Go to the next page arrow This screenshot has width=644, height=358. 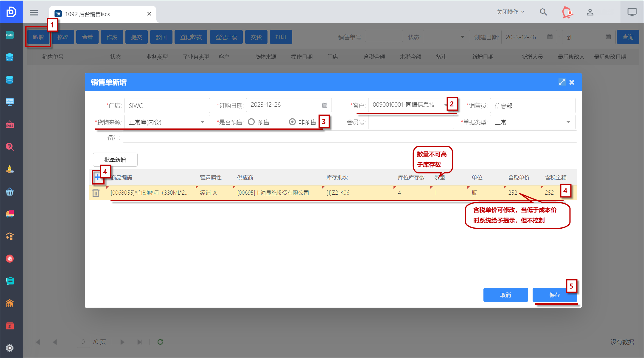[122, 342]
